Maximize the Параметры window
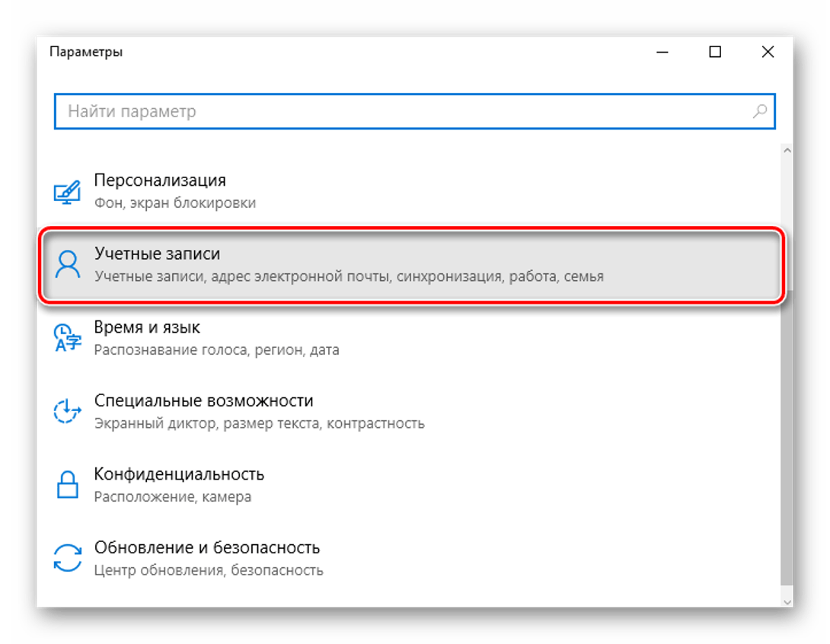Image resolution: width=830 pixels, height=644 pixels. pyautogui.click(x=714, y=52)
